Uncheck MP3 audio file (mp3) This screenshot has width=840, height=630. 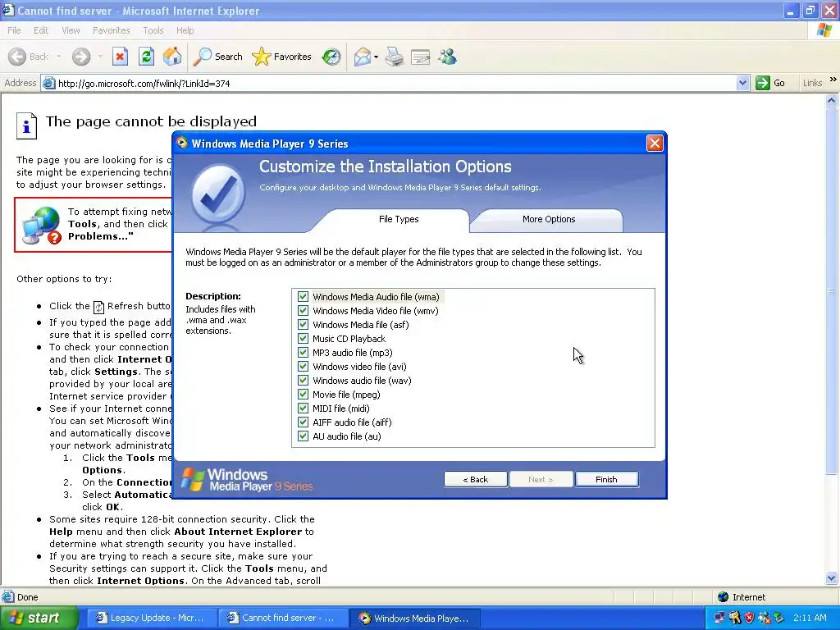(304, 353)
